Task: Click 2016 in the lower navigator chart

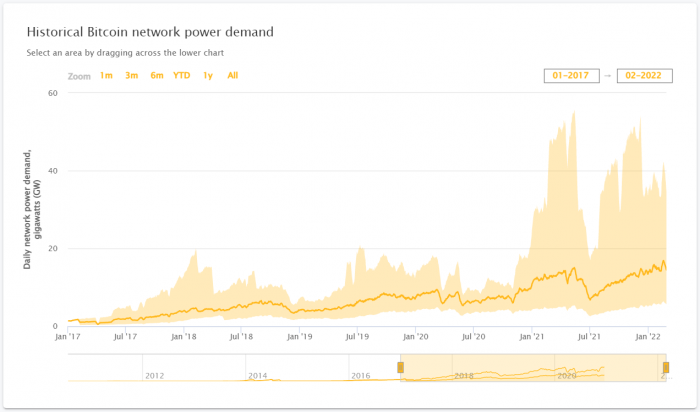Action: 360,376
